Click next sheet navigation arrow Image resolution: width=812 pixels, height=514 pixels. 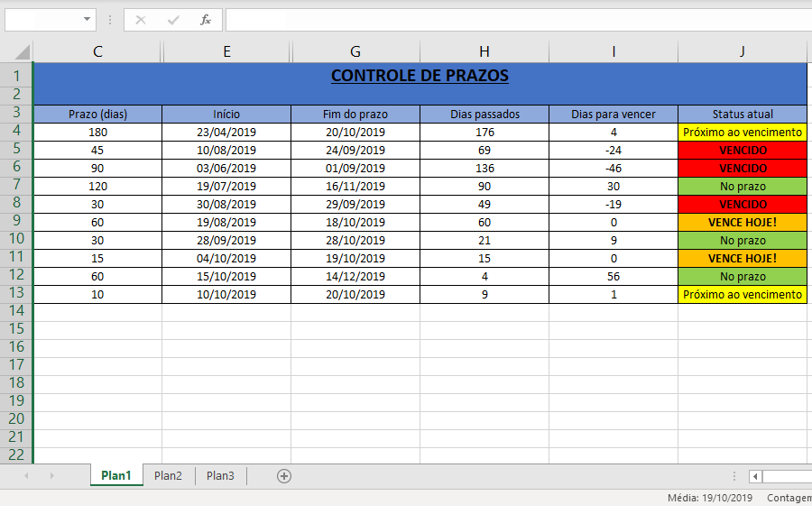tap(51, 475)
